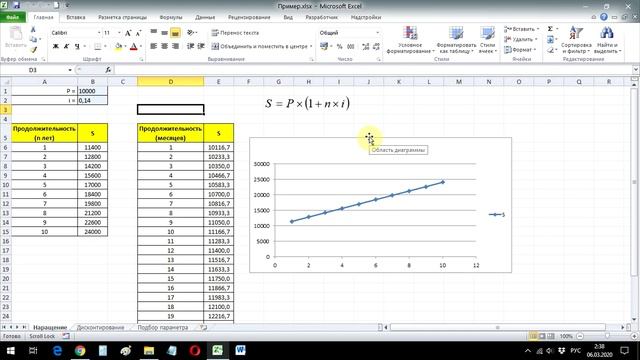The width and height of the screenshot is (640, 360).
Task: Align text right in cell
Action: pyautogui.click(x=175, y=46)
